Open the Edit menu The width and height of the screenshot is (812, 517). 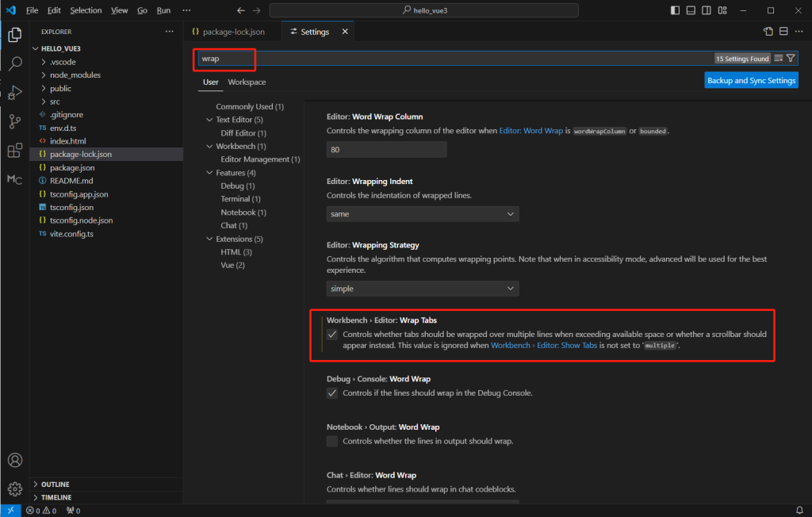click(54, 10)
